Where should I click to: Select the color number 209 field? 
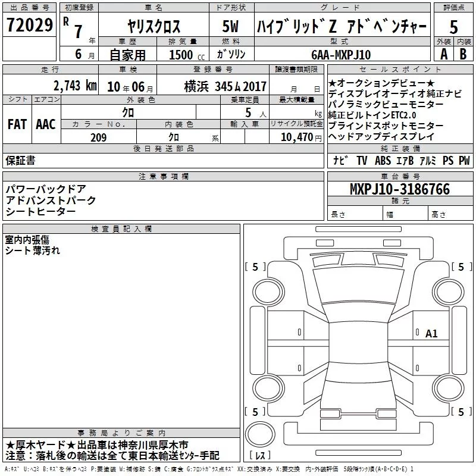point(98,137)
